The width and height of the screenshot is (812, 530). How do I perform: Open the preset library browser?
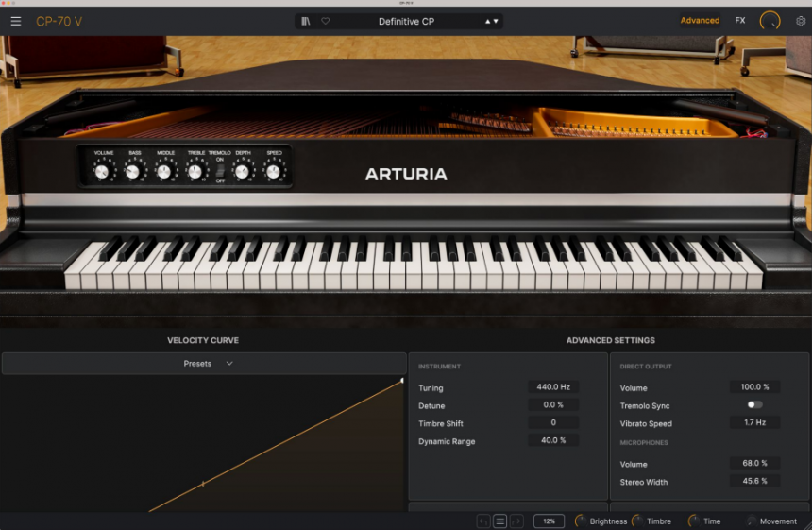(x=306, y=21)
